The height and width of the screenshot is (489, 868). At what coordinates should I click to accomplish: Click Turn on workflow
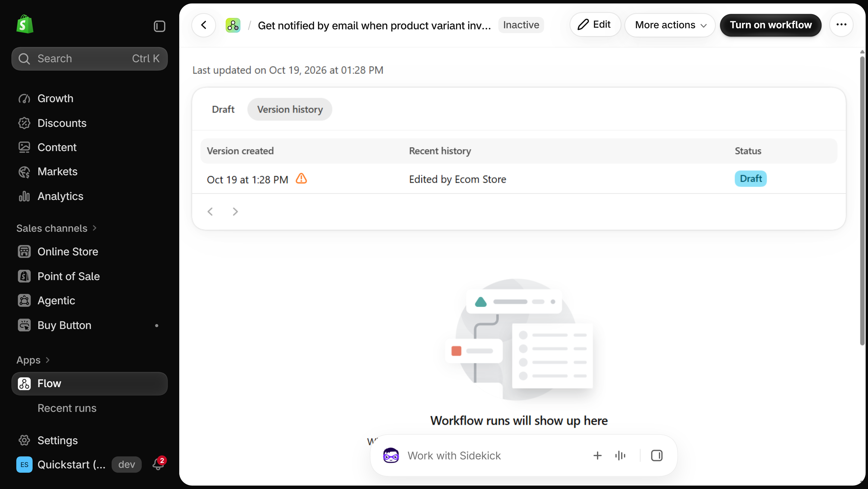(770, 25)
